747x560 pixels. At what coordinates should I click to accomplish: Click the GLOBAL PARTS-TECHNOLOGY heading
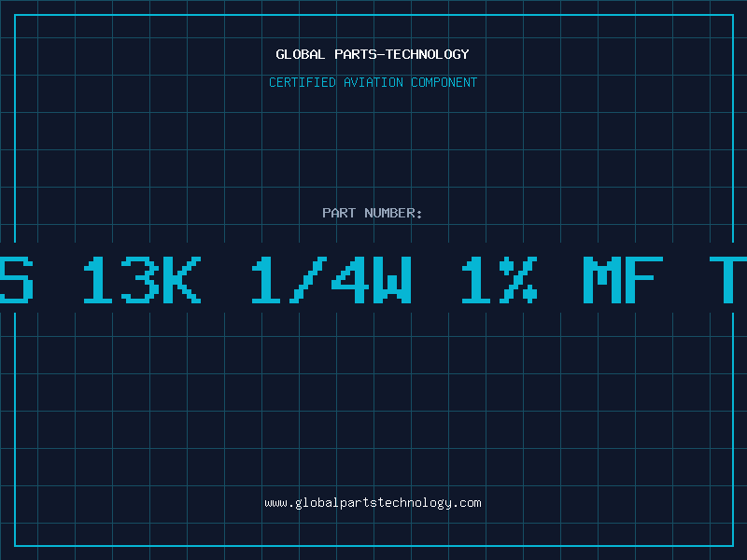373,54
